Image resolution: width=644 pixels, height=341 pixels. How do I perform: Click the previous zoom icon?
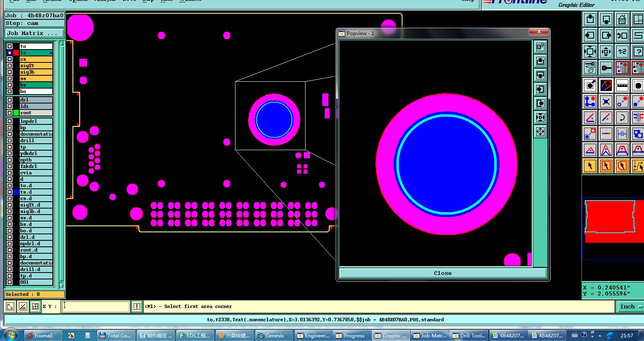622,35
